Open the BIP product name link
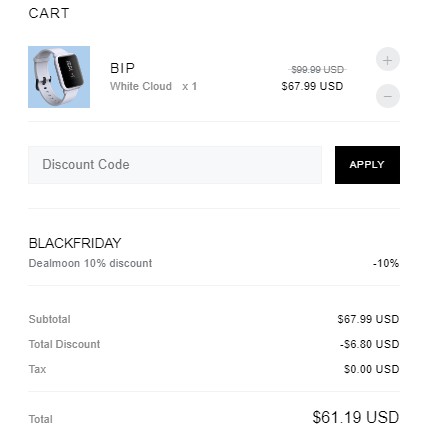Viewport: 427px width, 435px height. tap(122, 68)
